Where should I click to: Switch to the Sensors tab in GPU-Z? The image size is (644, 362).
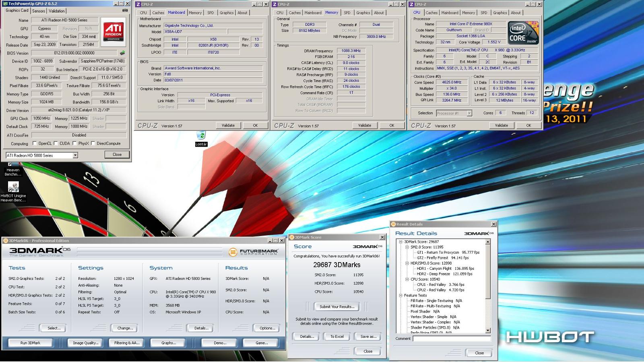(39, 11)
